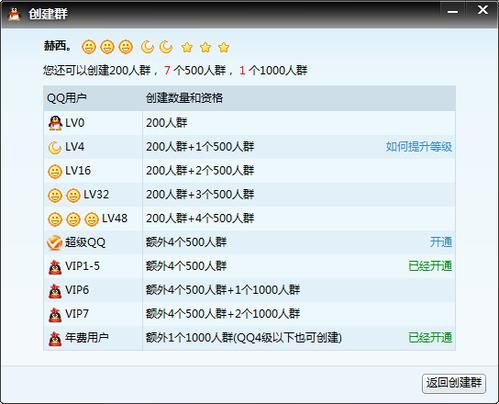Image resolution: width=499 pixels, height=404 pixels.
Task: Click the 开通 link for 超级QQ
Action: [441, 242]
